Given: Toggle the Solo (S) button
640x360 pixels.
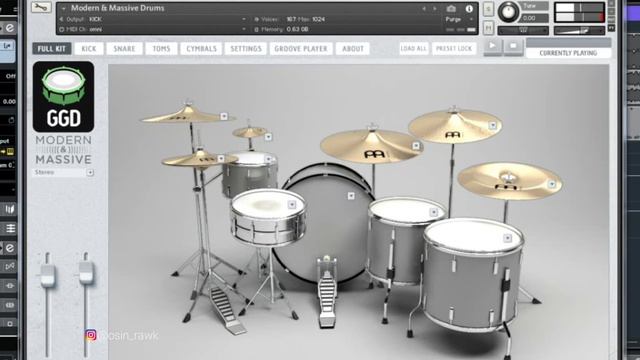Looking at the screenshot, I should [488, 9].
